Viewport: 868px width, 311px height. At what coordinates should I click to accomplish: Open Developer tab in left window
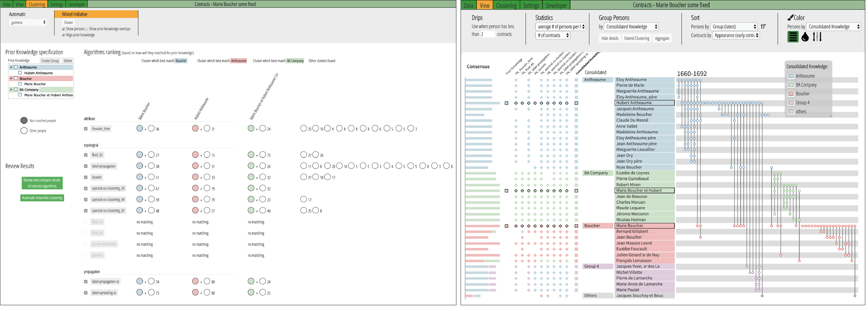(77, 4)
